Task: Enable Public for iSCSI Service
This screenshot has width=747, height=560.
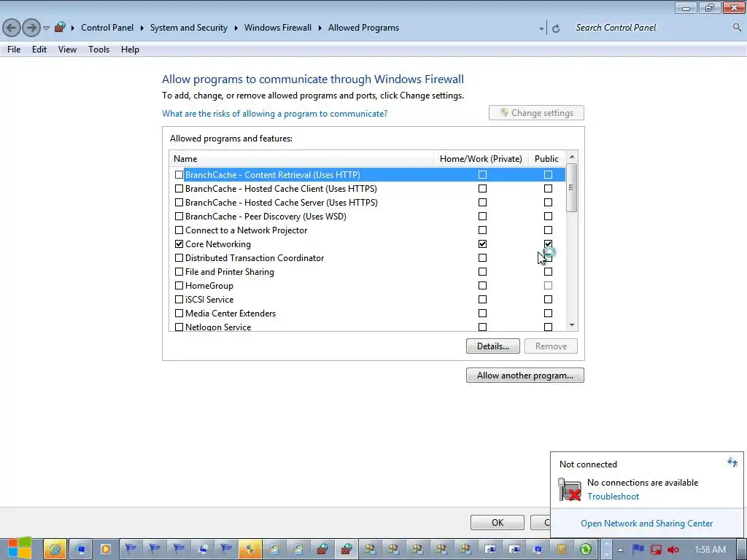Action: [x=549, y=300]
